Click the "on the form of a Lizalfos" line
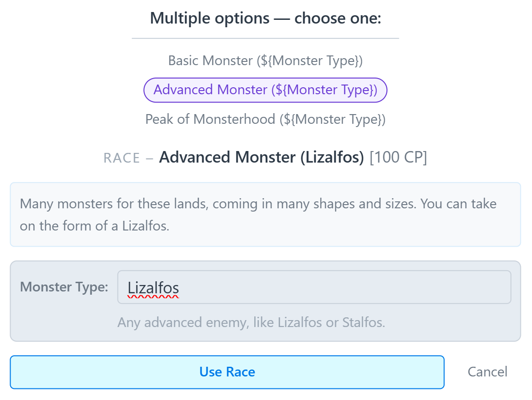 94,227
